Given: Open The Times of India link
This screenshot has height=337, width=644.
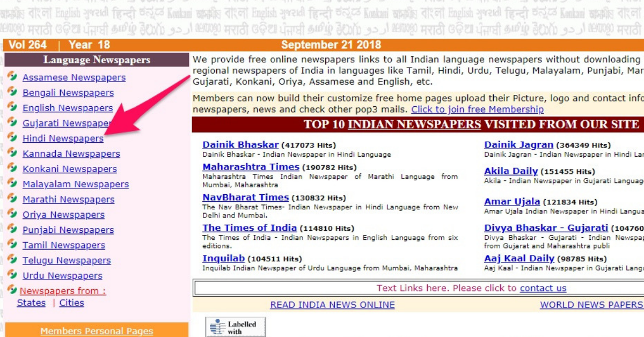Looking at the screenshot, I should coord(250,228).
